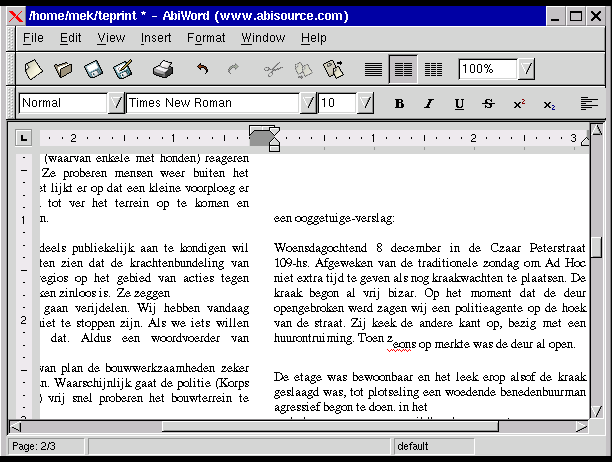Click the New document icon
Image resolution: width=612 pixels, height=462 pixels.
pyautogui.click(x=34, y=69)
